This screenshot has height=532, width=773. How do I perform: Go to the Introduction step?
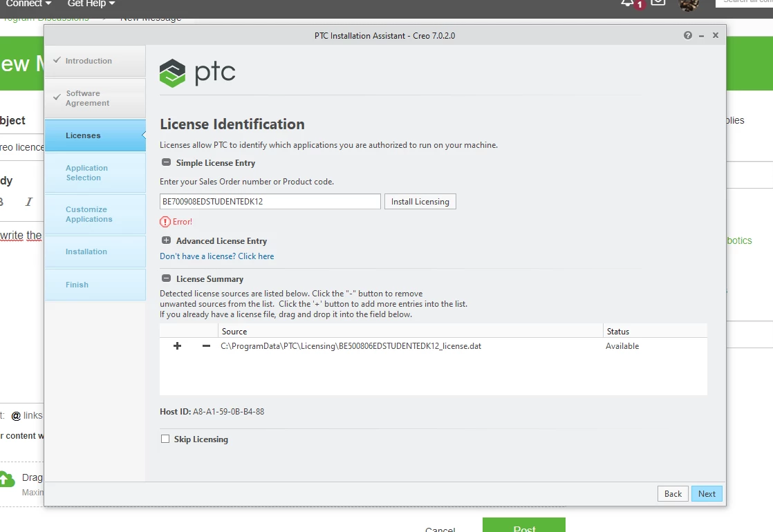click(95, 61)
